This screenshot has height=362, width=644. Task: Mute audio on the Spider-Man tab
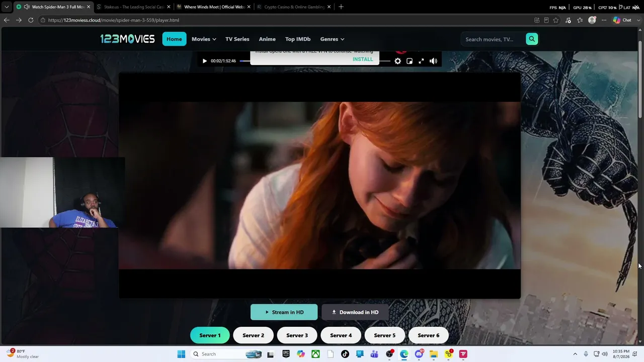pyautogui.click(x=27, y=7)
